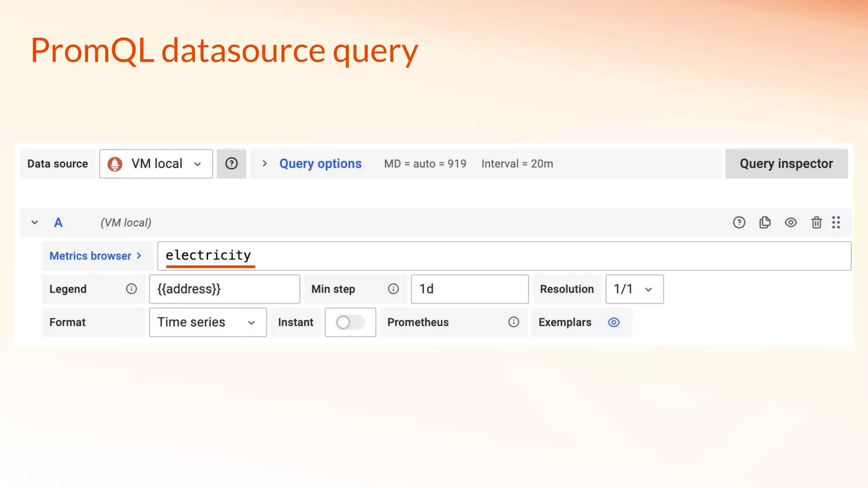Image resolution: width=868 pixels, height=488 pixels.
Task: Delete query A with trash icon
Action: pos(817,222)
